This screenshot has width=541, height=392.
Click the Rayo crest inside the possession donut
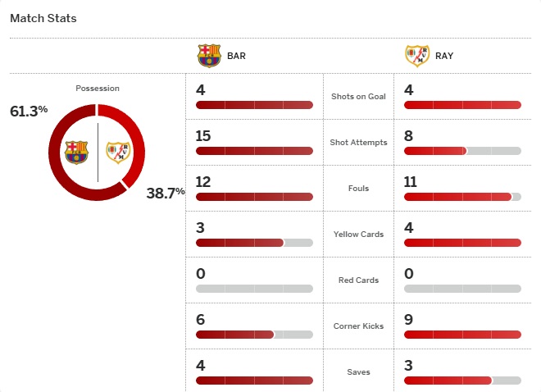click(x=118, y=152)
